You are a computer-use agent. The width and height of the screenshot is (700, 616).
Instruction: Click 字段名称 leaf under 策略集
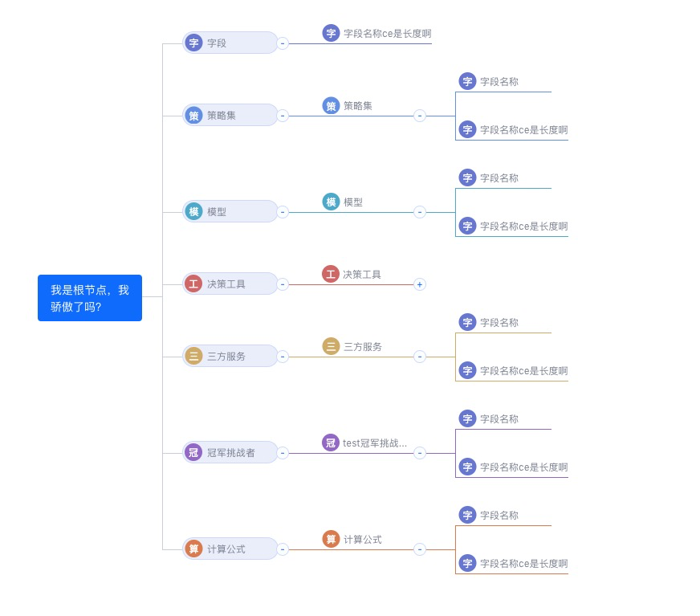pyautogui.click(x=499, y=82)
